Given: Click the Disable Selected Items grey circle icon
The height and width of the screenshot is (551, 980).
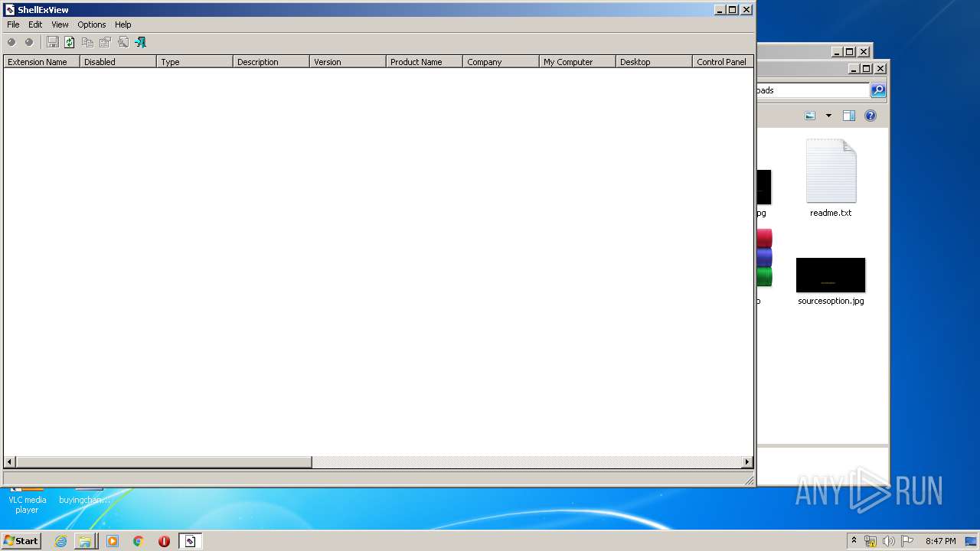Looking at the screenshot, I should (11, 42).
